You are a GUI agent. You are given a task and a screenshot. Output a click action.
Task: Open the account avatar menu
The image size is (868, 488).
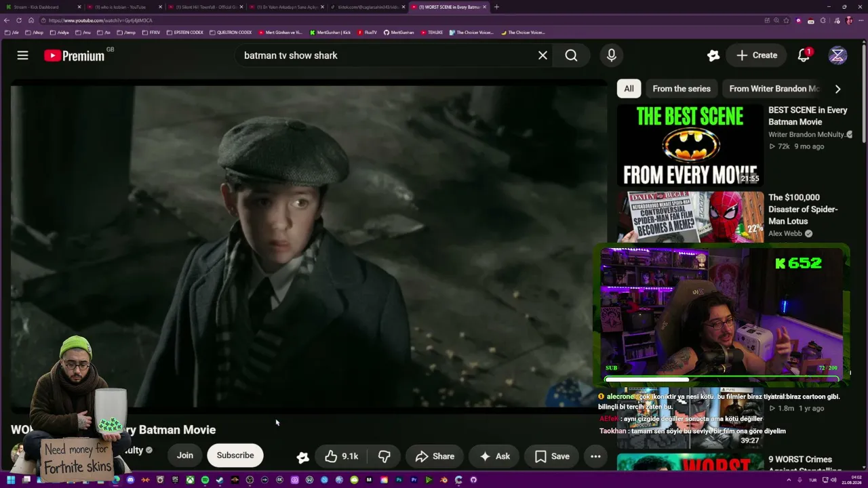(x=837, y=56)
